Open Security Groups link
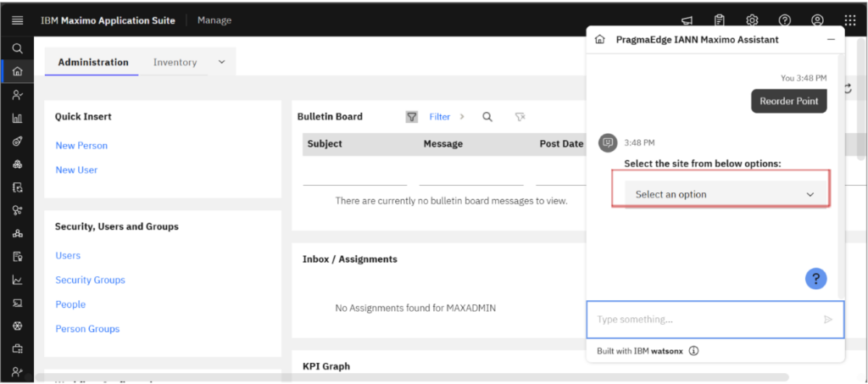Image resolution: width=868 pixels, height=384 pixels. [x=90, y=280]
